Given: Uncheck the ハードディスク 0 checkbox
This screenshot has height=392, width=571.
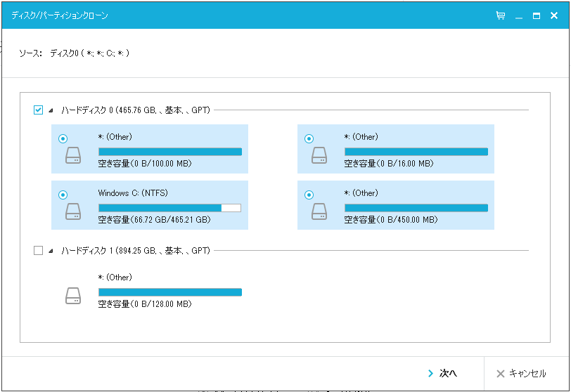Looking at the screenshot, I should (39, 110).
